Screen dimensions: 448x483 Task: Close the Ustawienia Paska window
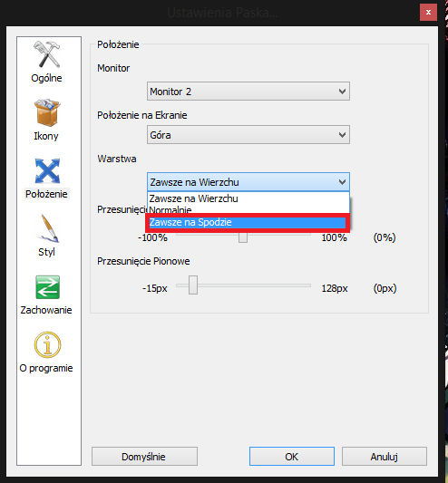coord(428,13)
